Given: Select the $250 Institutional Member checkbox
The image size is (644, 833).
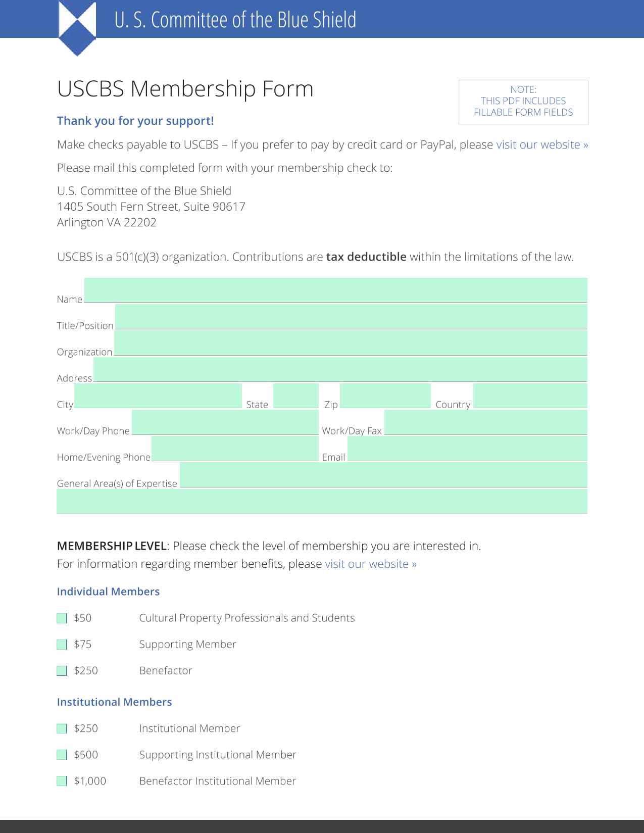Looking at the screenshot, I should coord(62,728).
